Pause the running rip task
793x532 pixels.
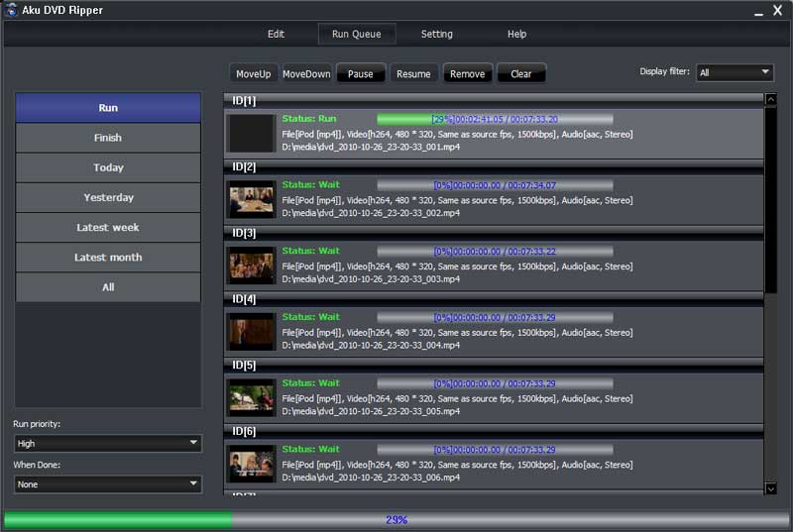361,74
